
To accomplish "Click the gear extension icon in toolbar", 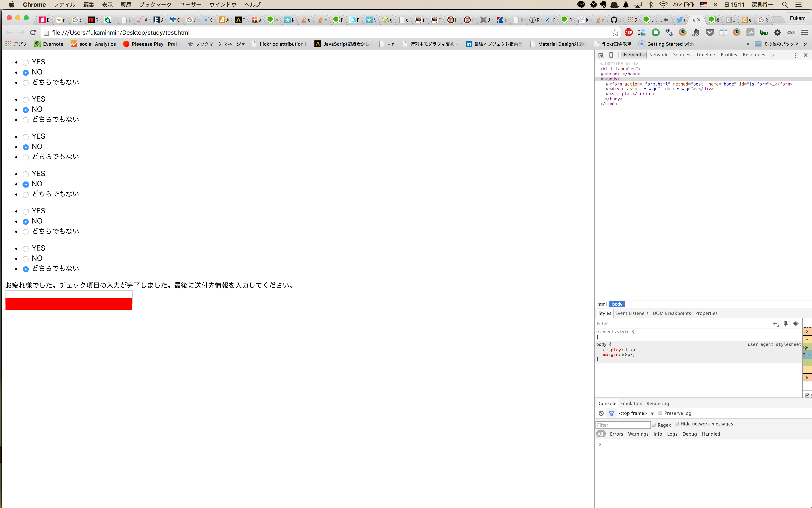I will coord(778,33).
